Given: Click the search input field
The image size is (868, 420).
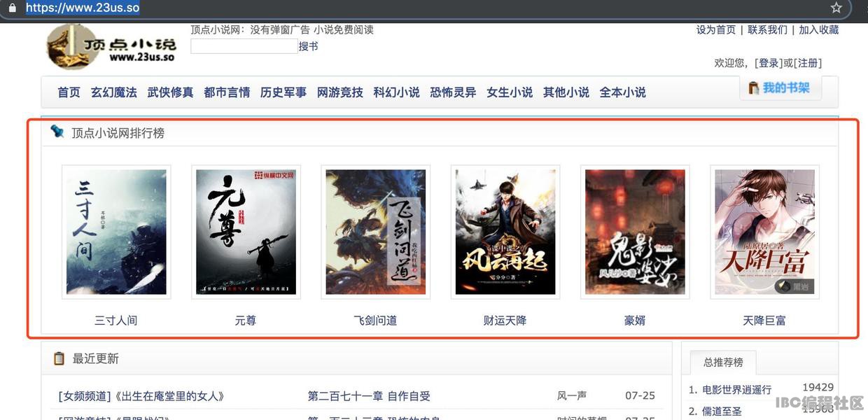Looking at the screenshot, I should (244, 46).
